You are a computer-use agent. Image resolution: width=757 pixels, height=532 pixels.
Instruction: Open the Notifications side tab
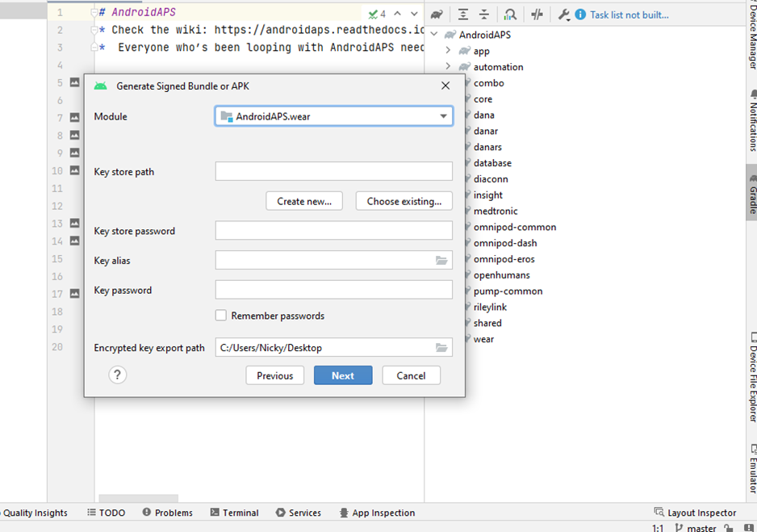click(752, 121)
